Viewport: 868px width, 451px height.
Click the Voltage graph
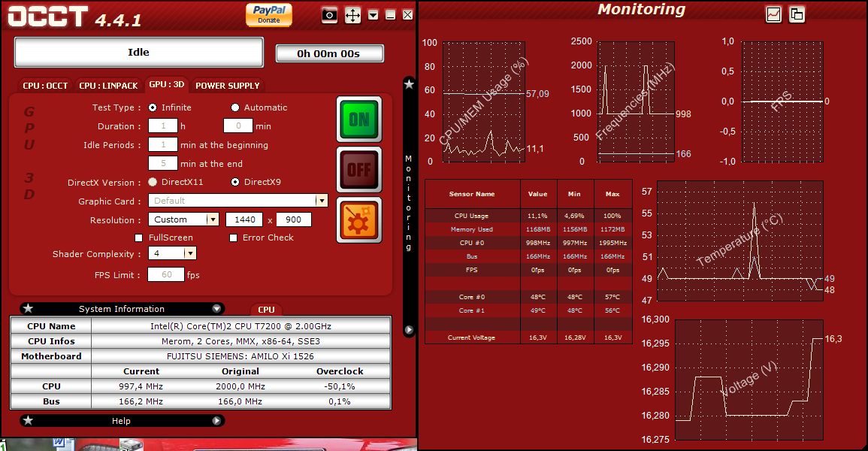[x=749, y=380]
